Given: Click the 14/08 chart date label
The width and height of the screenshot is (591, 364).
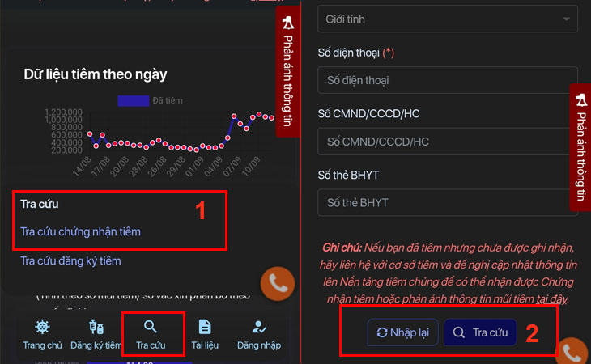Looking at the screenshot, I should point(82,167).
